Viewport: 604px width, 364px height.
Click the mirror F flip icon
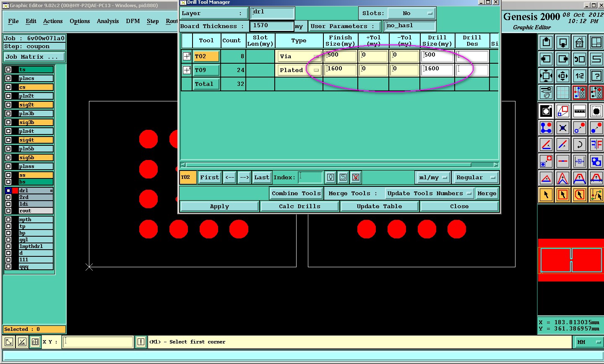click(596, 145)
